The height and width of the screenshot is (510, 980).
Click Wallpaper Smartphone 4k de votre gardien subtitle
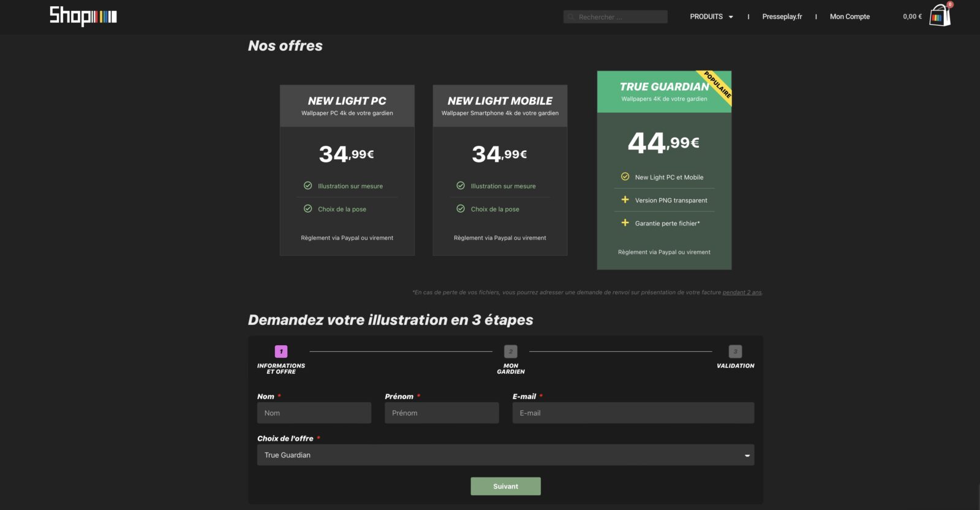[x=500, y=113]
